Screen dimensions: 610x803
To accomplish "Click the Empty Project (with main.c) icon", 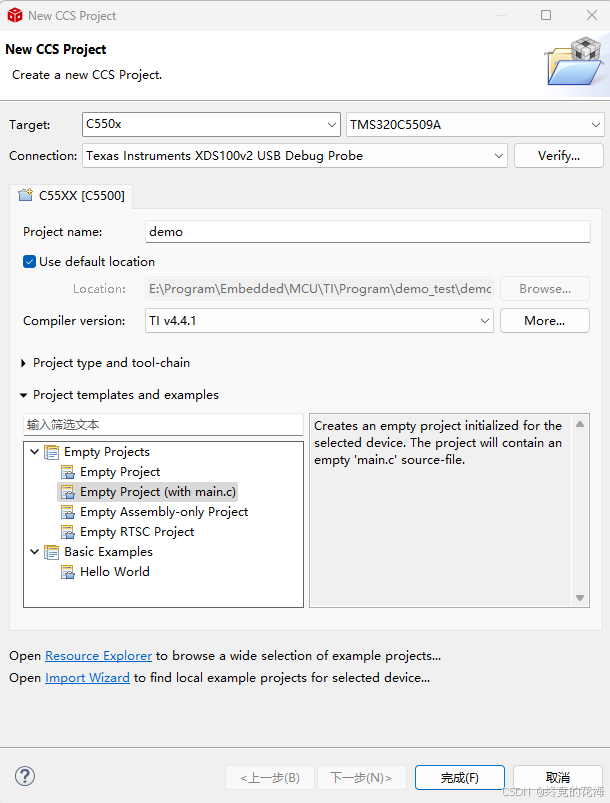I will (68, 492).
